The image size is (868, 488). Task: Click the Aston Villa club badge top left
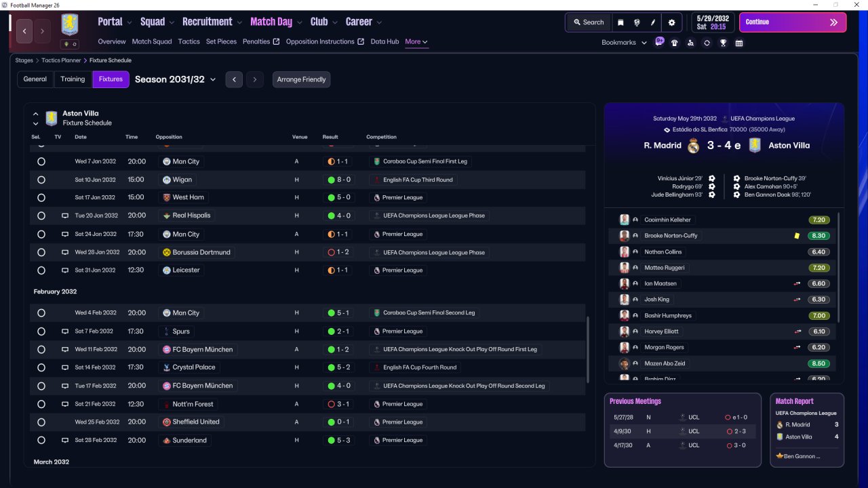(x=69, y=25)
